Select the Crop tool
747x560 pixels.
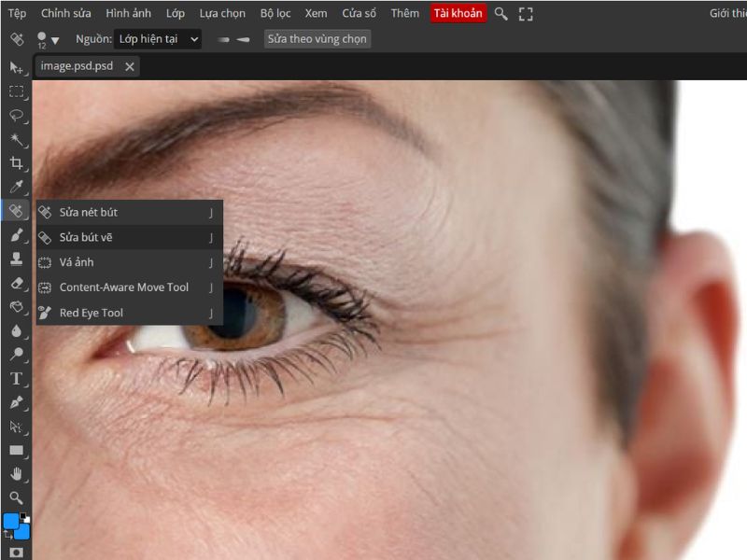point(16,163)
